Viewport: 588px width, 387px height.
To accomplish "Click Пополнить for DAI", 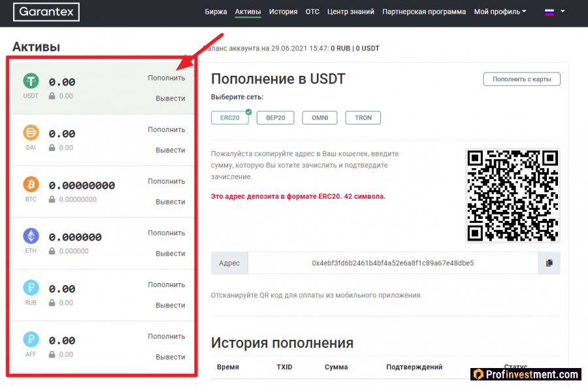I will (x=167, y=129).
